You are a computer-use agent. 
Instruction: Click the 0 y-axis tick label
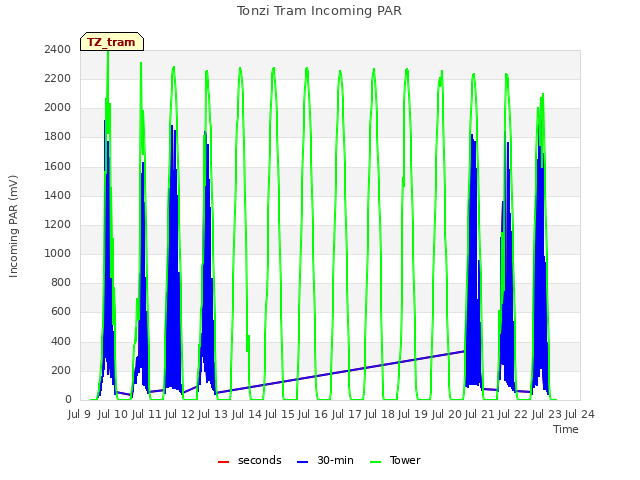[x=68, y=400]
